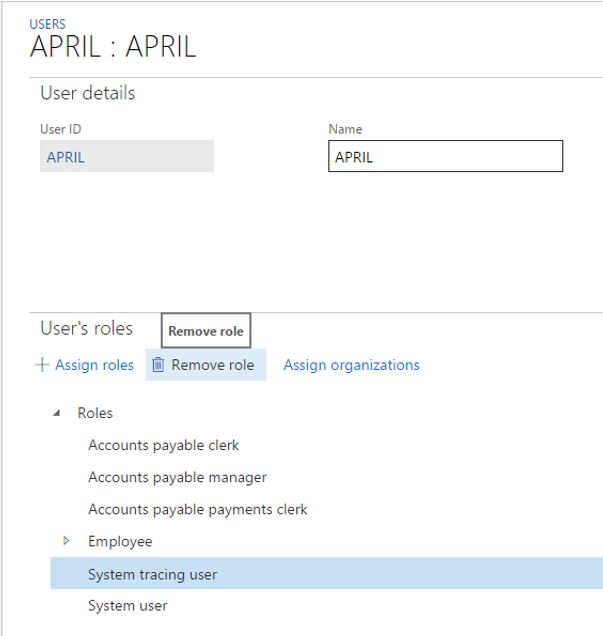
Task: Collapse the Roles tree node
Action: (57, 413)
